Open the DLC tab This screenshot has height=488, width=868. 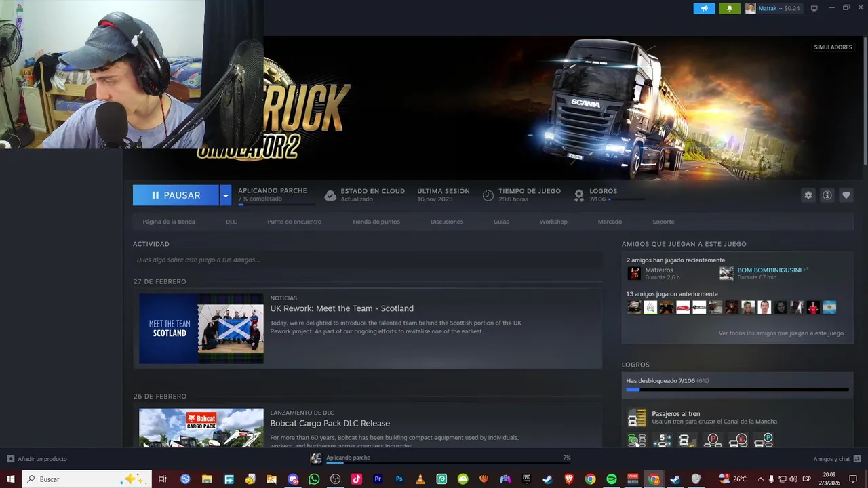coord(231,222)
